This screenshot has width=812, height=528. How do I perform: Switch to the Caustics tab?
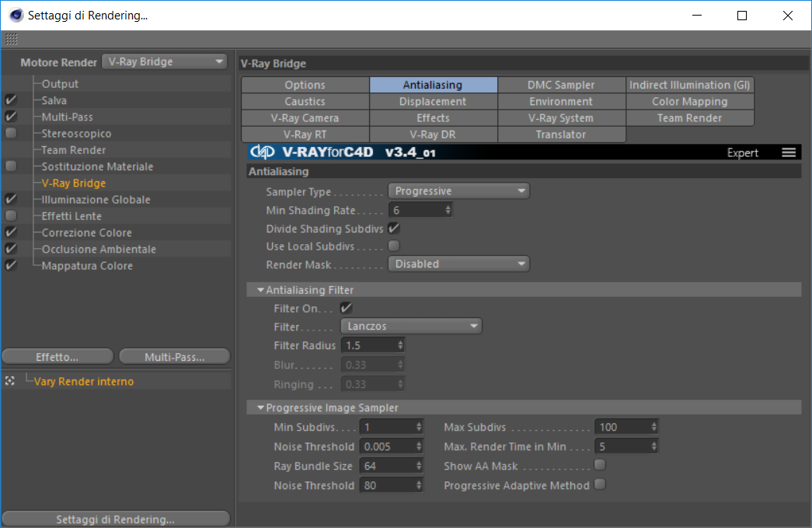coord(305,101)
